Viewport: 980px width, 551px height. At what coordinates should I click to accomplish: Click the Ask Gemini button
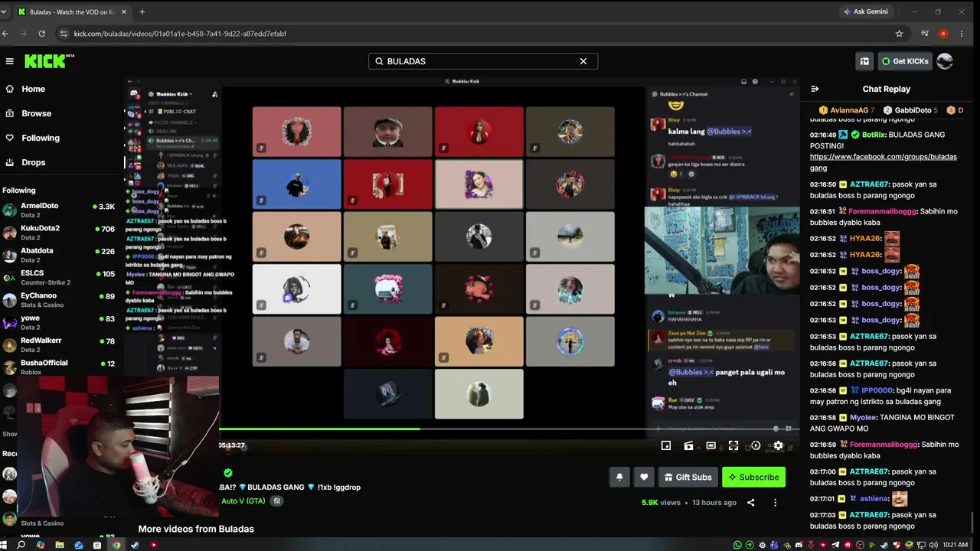pos(865,11)
